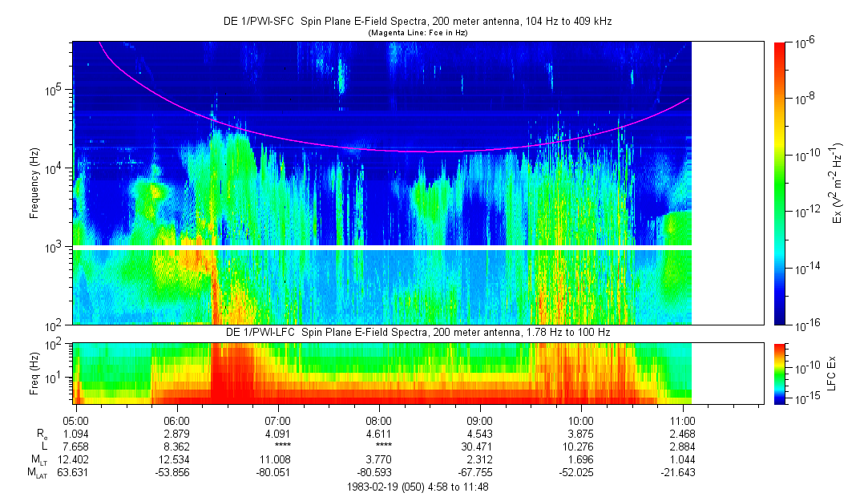
Task: Click the MLAT value -80.593
Action: tap(378, 472)
